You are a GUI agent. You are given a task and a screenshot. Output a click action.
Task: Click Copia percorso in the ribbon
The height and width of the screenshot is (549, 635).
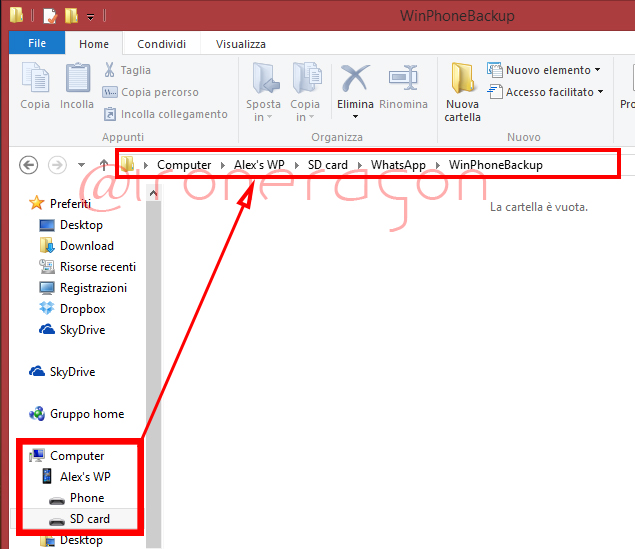(151, 92)
